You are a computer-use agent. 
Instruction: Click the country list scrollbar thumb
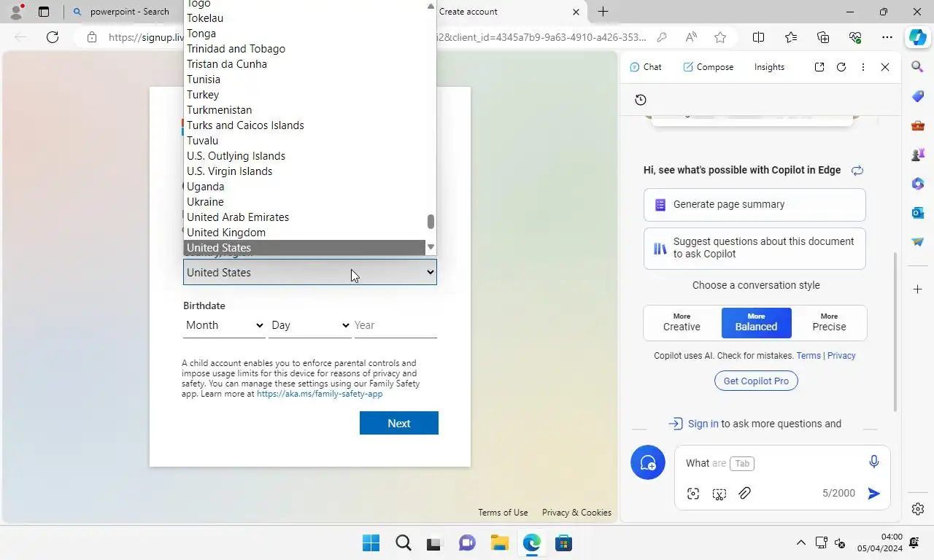pos(431,222)
